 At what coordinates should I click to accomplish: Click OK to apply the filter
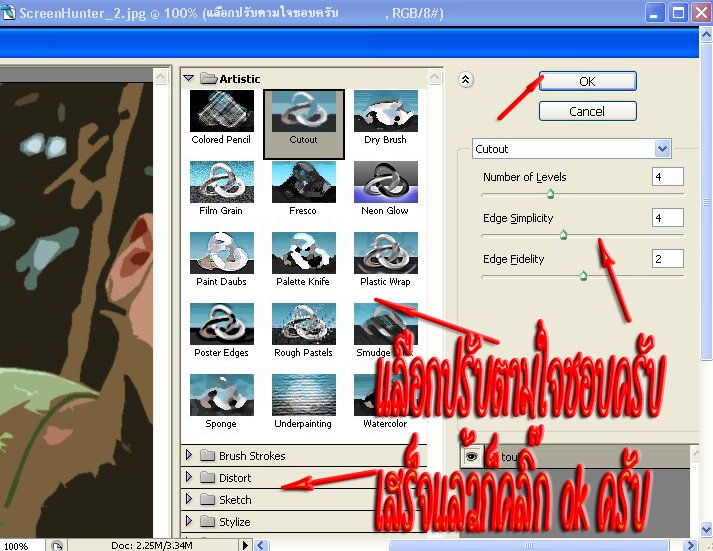tap(587, 81)
